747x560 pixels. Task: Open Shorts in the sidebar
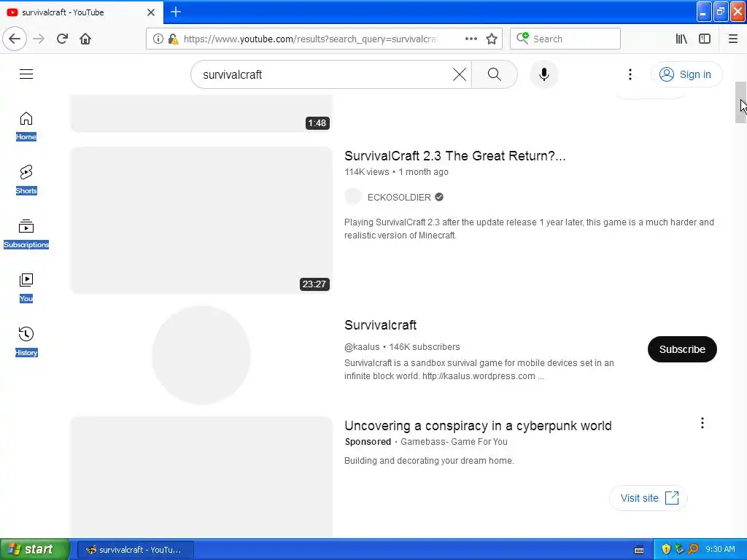click(x=26, y=180)
